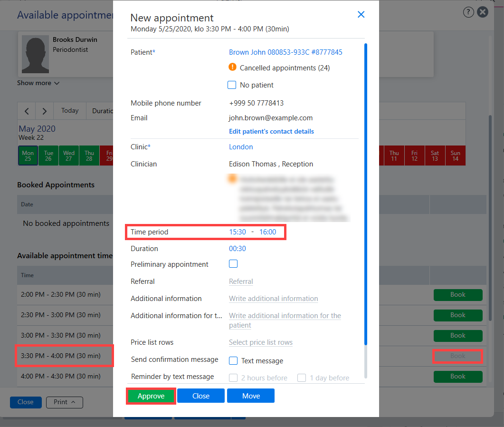504x427 pixels.
Task: Select Sat 13 in calendar strip
Action: (x=435, y=156)
